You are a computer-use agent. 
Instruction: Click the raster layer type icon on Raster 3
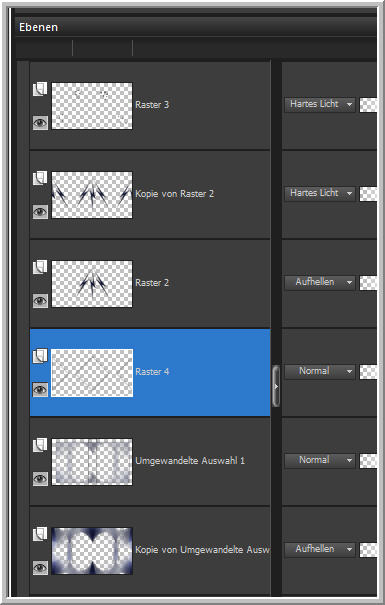coord(40,89)
